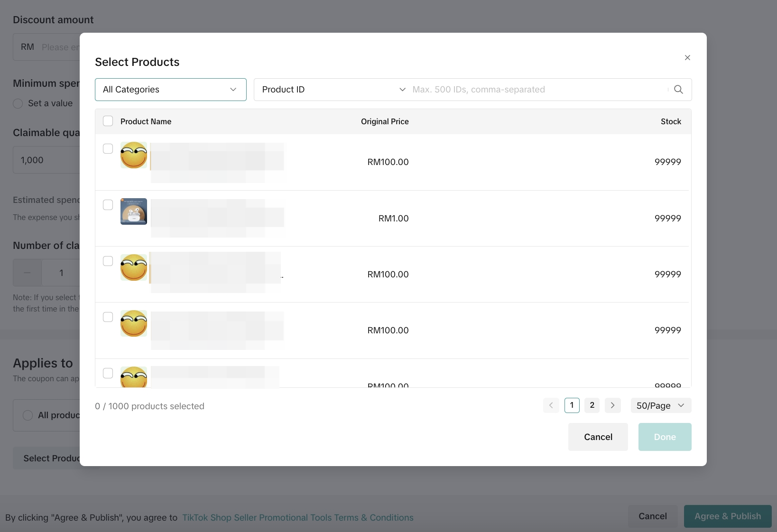Click the Agree & Publish button
This screenshot has height=532, width=777.
(727, 516)
